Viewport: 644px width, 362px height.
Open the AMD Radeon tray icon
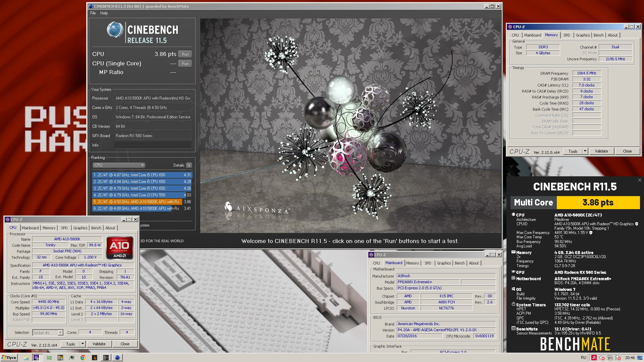(594, 358)
